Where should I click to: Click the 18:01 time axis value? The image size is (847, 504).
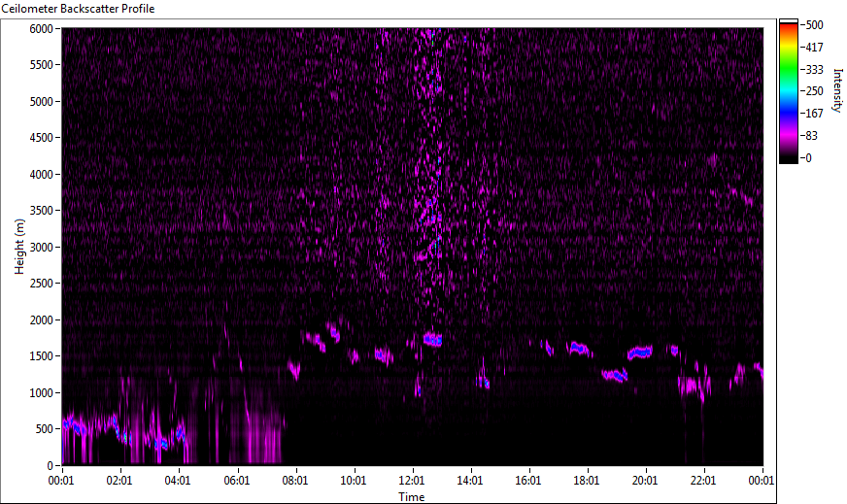click(587, 481)
